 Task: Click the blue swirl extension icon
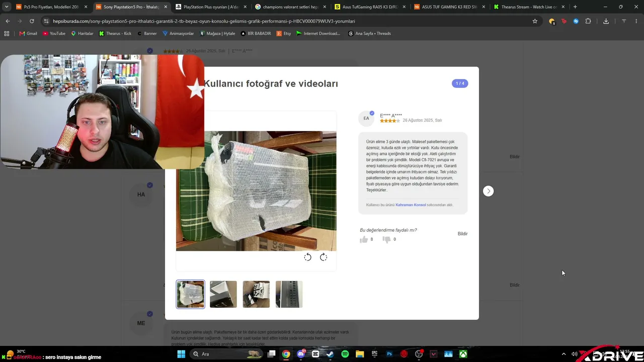pyautogui.click(x=576, y=21)
